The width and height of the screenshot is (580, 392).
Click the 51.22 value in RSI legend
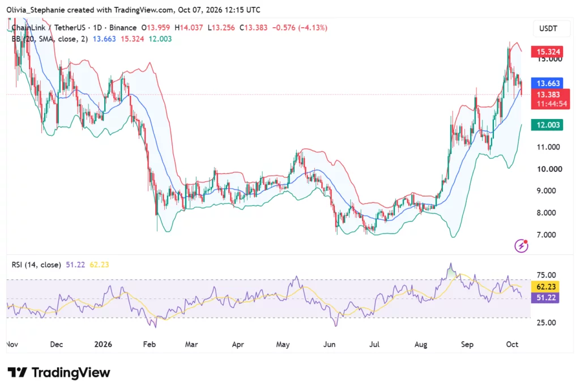75,265
